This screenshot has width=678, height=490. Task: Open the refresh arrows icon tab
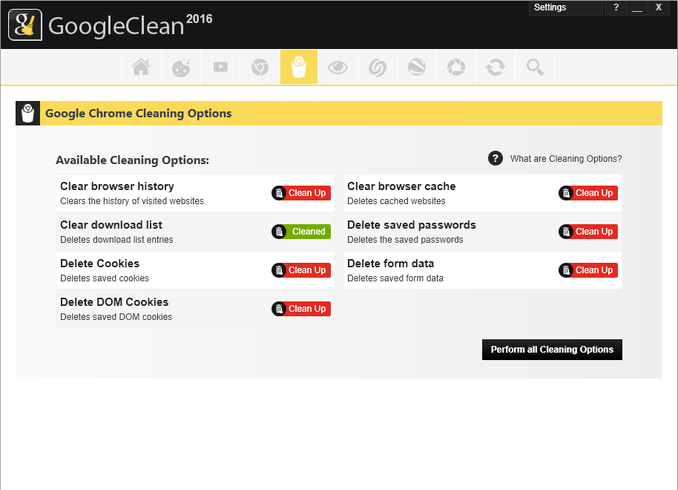click(x=495, y=67)
